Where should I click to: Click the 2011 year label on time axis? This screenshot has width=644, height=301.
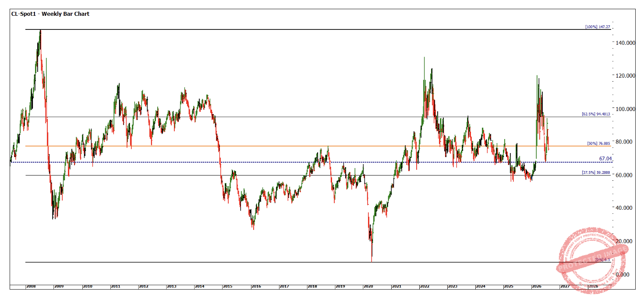tap(116, 286)
